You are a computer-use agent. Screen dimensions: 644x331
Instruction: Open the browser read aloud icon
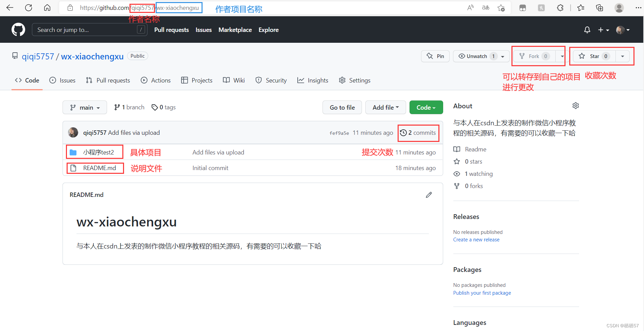click(x=470, y=8)
